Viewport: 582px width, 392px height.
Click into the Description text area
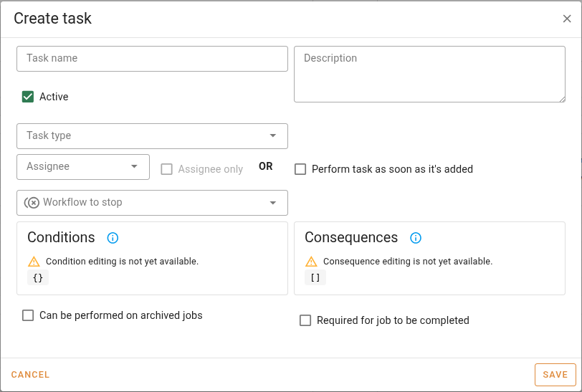429,75
